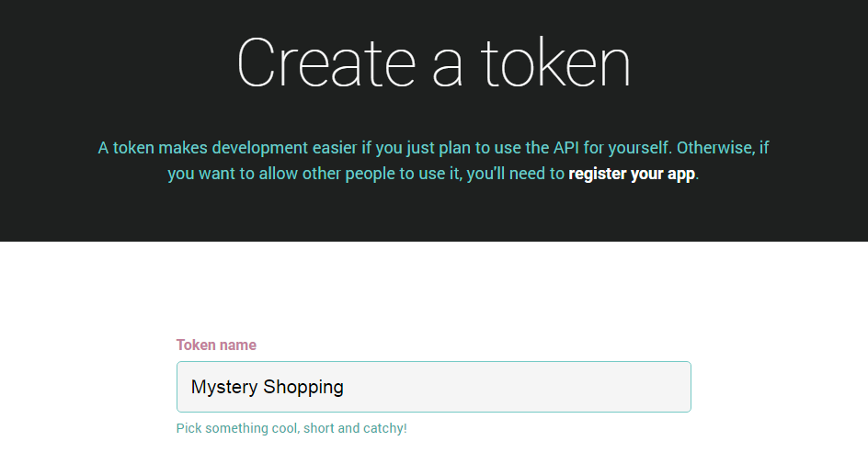Click the word "Shopping" in the token field

pyautogui.click(x=304, y=387)
